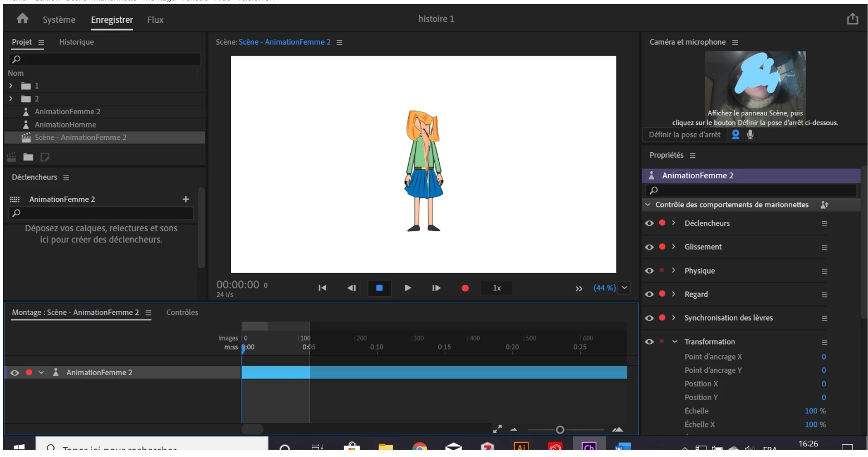
Task: Disarm recording for Synchronisation des lèvres
Action: click(662, 318)
